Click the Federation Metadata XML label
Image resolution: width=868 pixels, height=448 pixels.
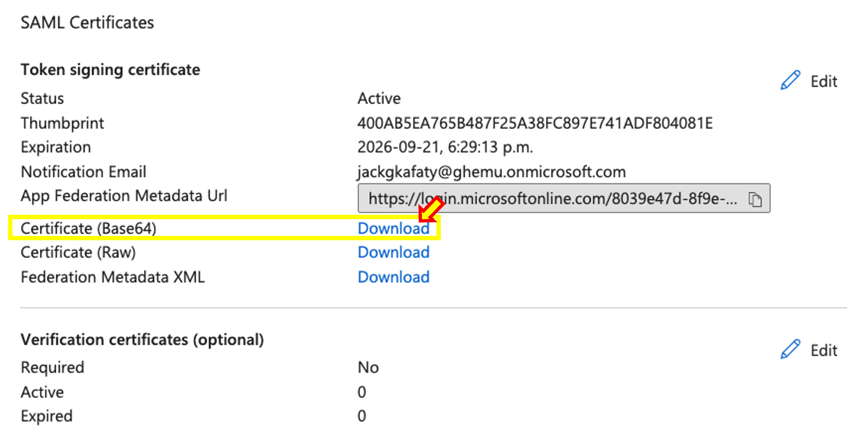112,277
